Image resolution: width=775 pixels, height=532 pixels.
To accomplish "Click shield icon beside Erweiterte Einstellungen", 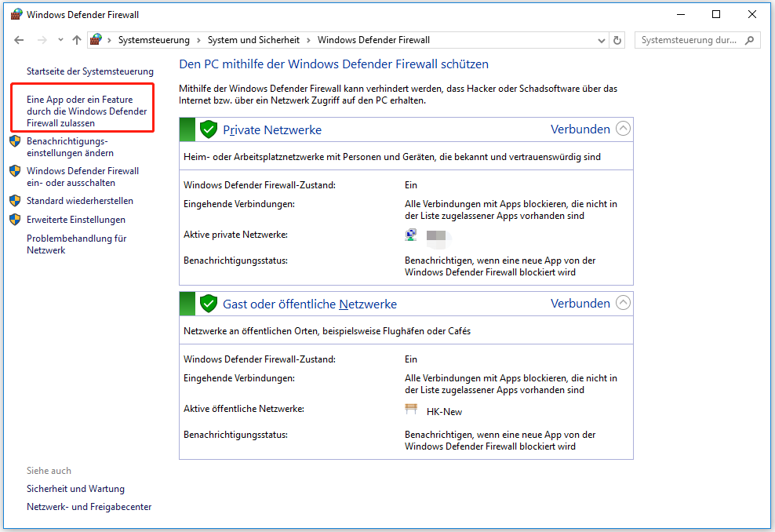I will coord(16,219).
